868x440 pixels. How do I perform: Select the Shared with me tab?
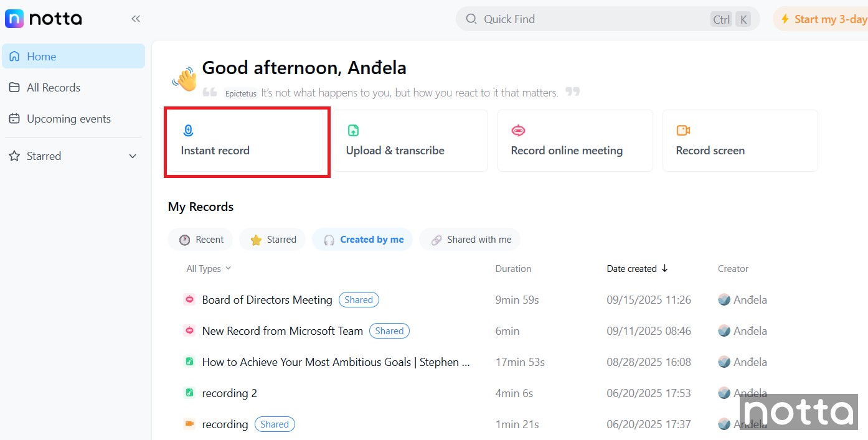coord(470,240)
